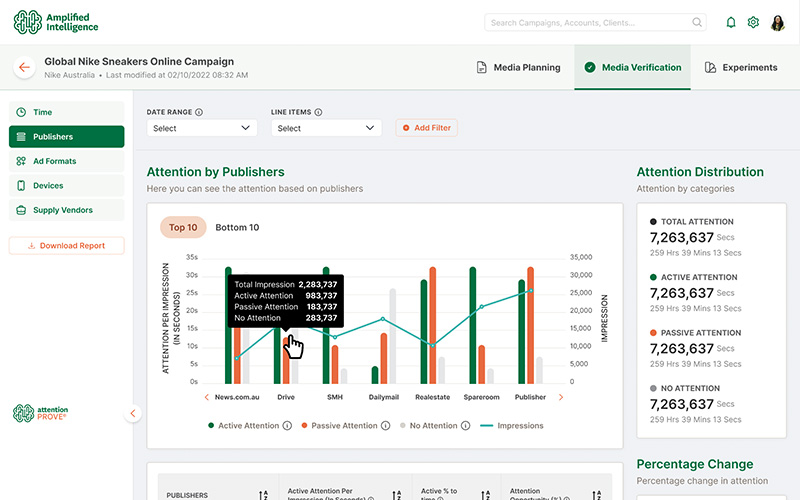Click the Drive axis label
Screen dimensions: 800x500
coord(286,397)
